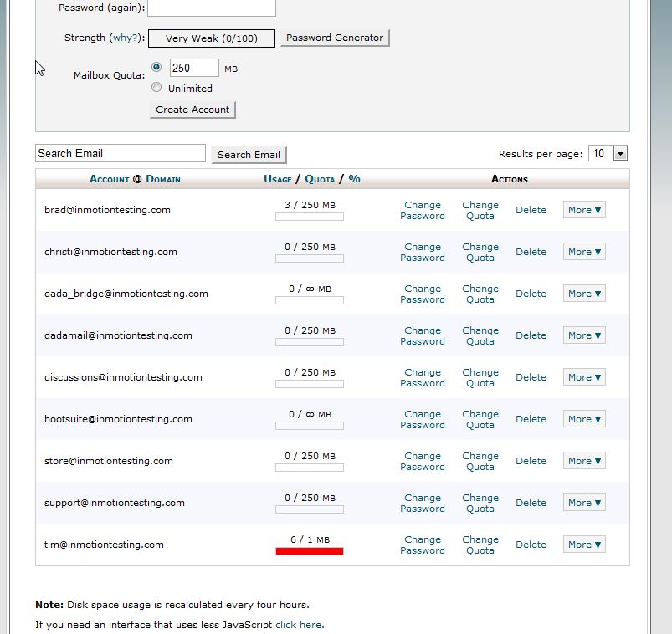
Task: Change Quota for christi@inmotiontesting.com
Action: pyautogui.click(x=480, y=253)
